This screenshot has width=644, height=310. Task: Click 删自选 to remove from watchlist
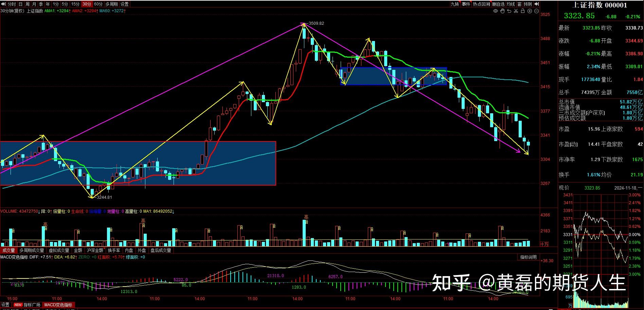[x=499, y=4]
